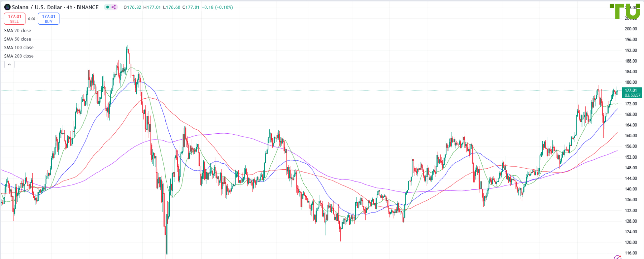Click the 184.00 price axis label
This screenshot has width=644, height=259.
631,72
